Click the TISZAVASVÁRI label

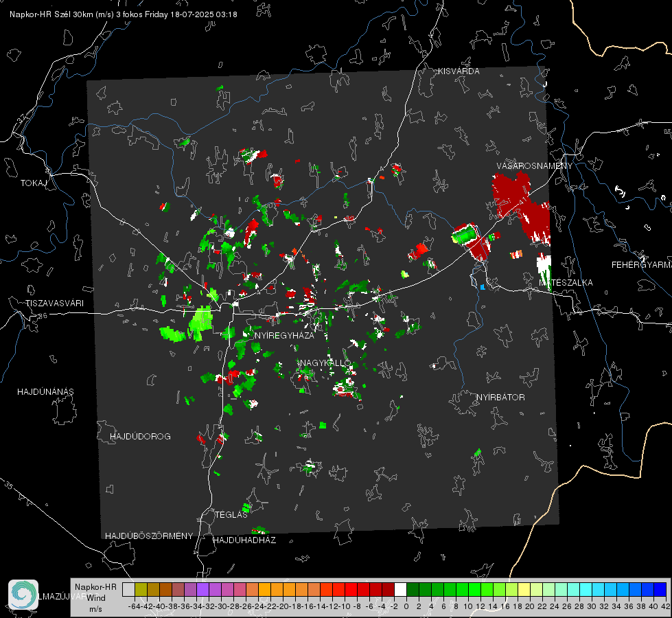coord(54,304)
